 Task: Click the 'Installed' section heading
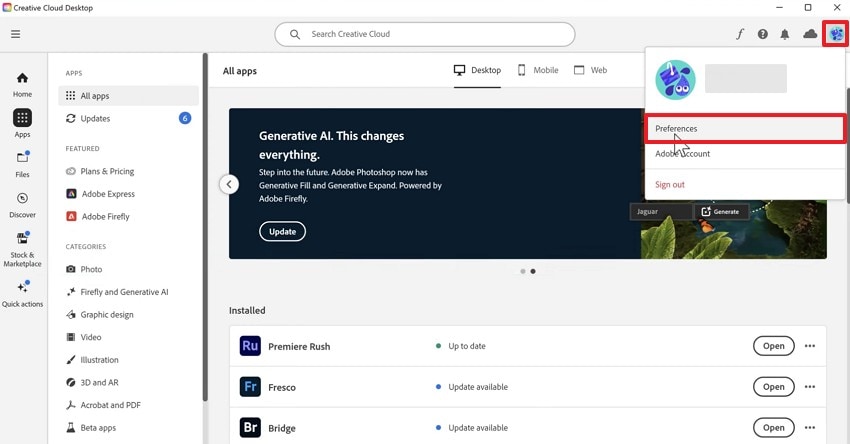click(247, 311)
